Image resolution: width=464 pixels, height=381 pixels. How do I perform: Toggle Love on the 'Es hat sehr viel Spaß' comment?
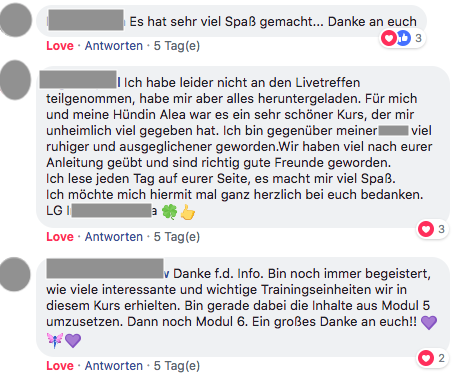(60, 46)
